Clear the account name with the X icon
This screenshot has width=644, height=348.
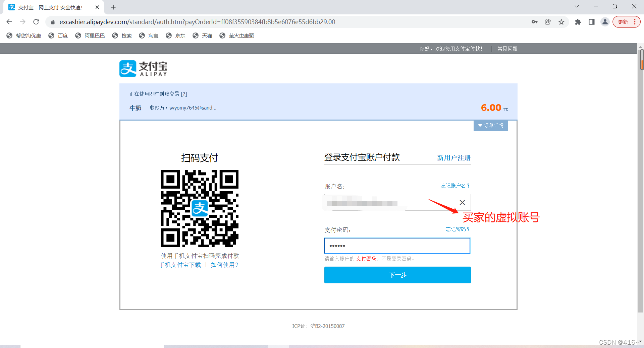point(462,202)
